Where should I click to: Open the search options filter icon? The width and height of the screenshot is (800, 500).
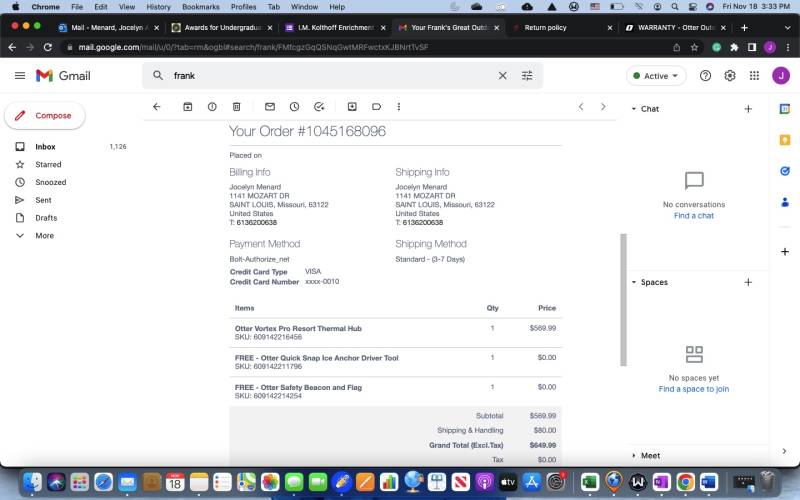tap(527, 76)
